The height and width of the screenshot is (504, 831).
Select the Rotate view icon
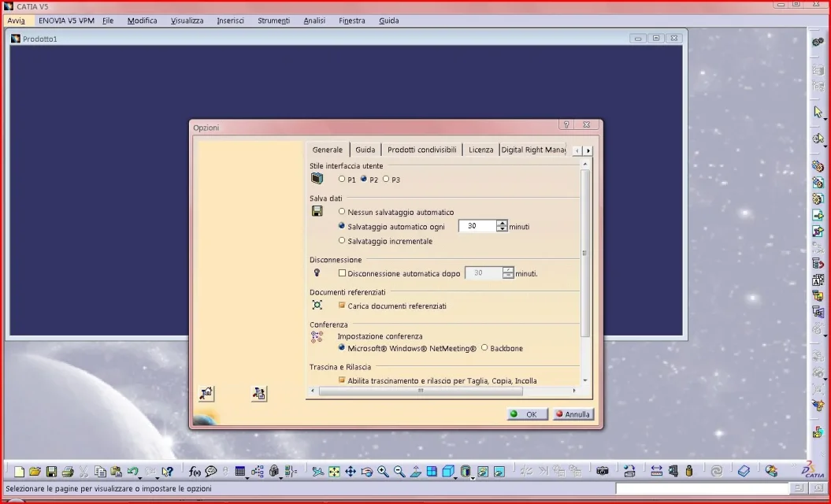click(x=367, y=472)
